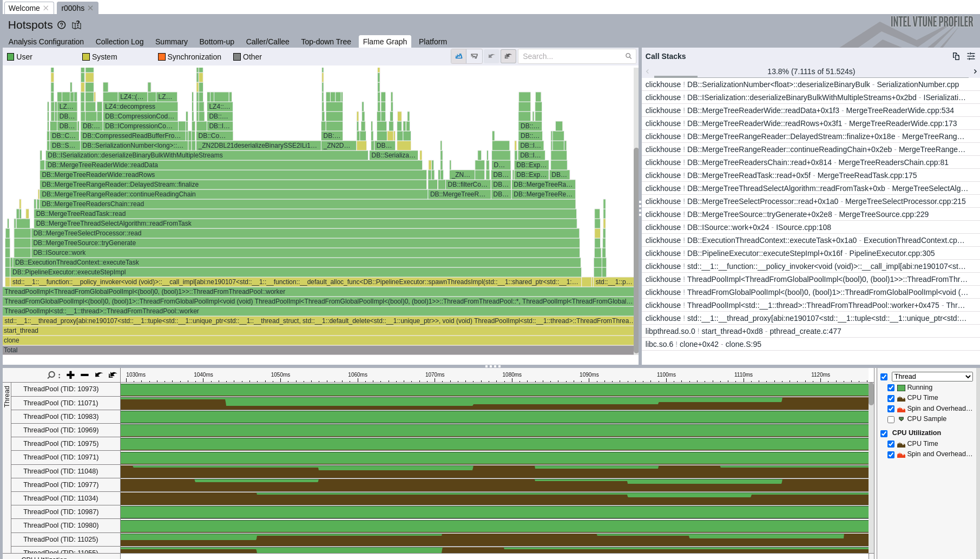Uncheck CPU Utilization Spin and Overhead checkbox
980x559 pixels.
tap(891, 455)
